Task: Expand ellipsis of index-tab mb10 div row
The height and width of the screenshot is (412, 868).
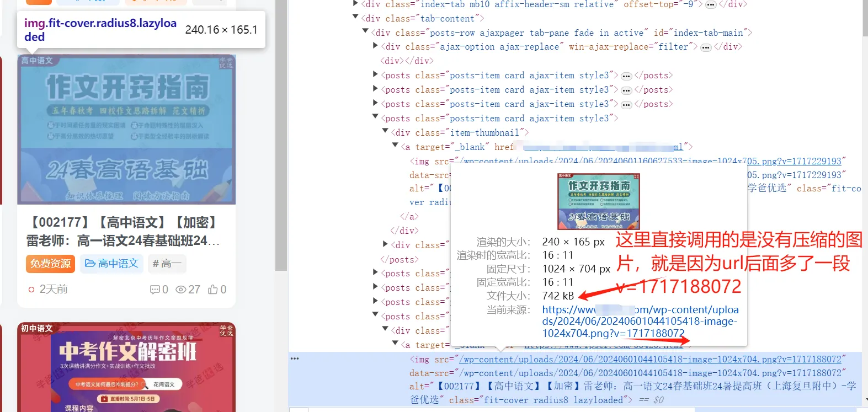Action: pos(711,4)
